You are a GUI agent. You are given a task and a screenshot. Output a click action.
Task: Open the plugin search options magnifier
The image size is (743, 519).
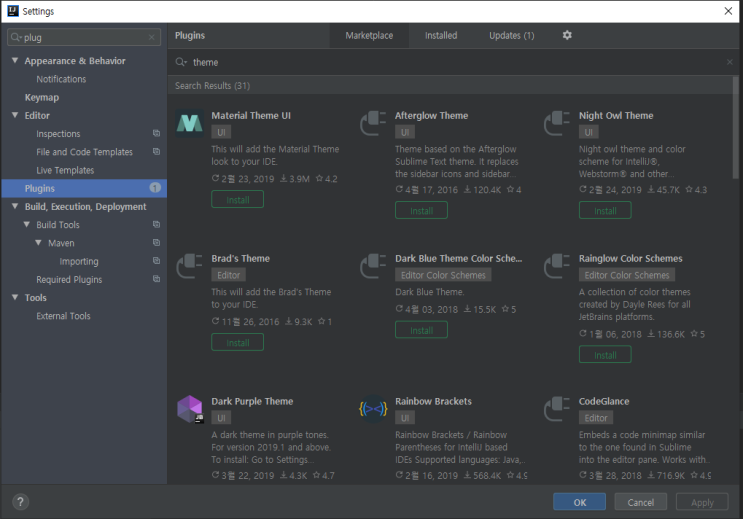point(181,62)
